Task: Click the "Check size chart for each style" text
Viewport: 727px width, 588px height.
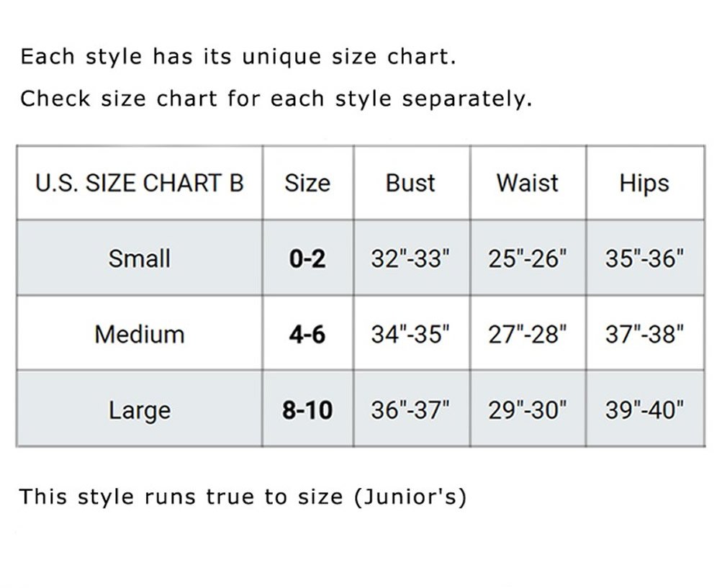Action: tap(276, 99)
